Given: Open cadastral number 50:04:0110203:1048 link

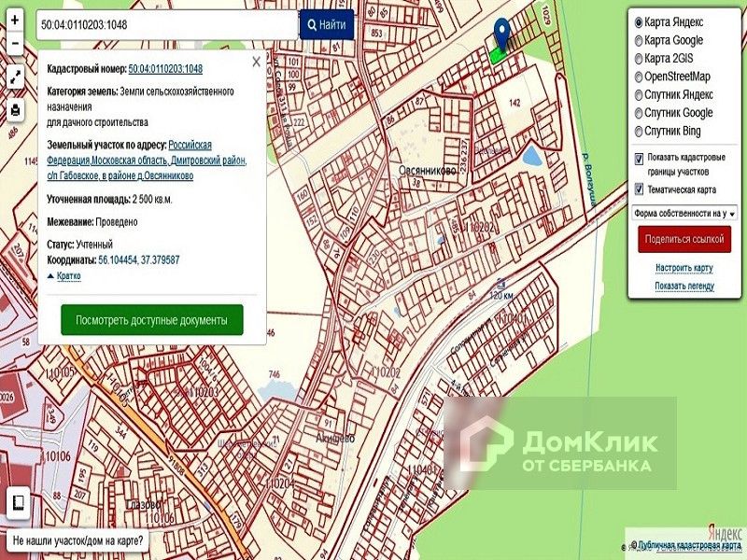Looking at the screenshot, I should [165, 69].
